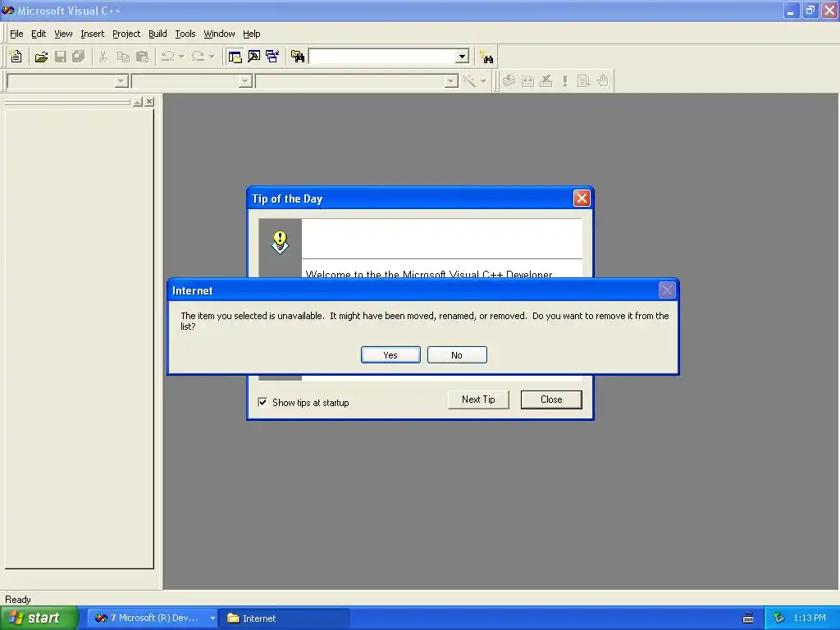Click Internet folder taskbar button
Image resolution: width=840 pixels, height=630 pixels.
(285, 619)
